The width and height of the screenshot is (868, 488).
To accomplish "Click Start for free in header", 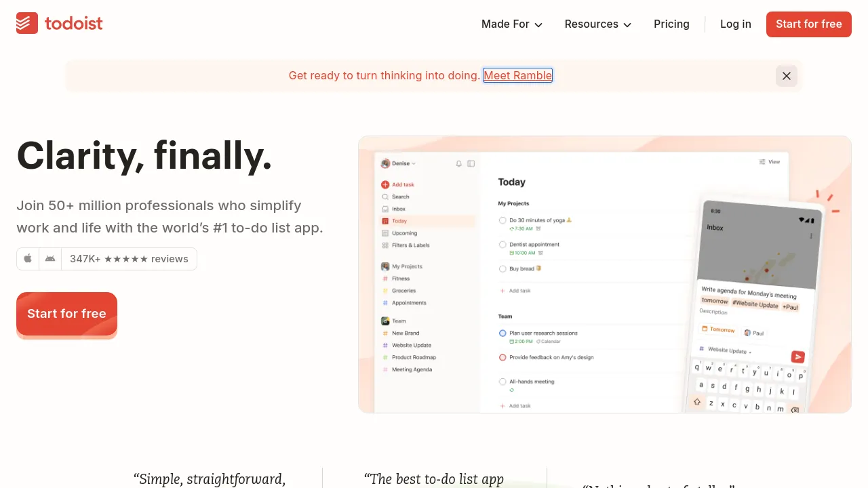I will (809, 24).
